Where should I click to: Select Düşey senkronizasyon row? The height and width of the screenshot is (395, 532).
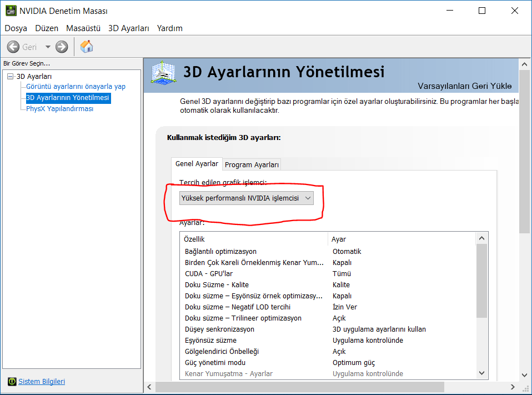(328, 329)
